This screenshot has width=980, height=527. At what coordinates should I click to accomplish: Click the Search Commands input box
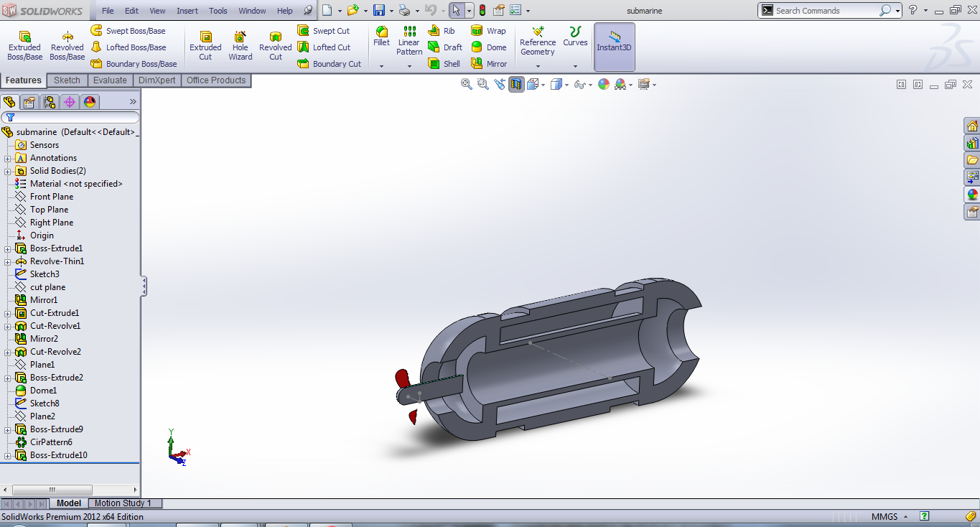826,11
